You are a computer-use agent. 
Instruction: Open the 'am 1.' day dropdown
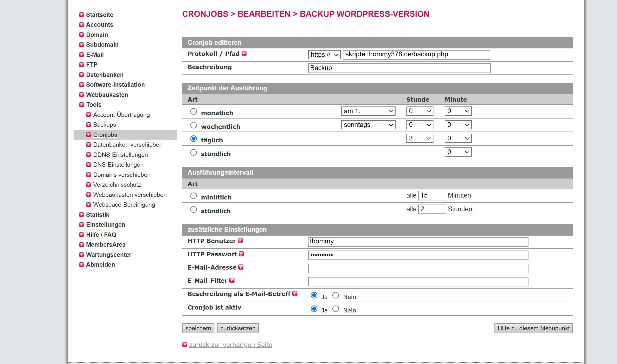click(368, 111)
